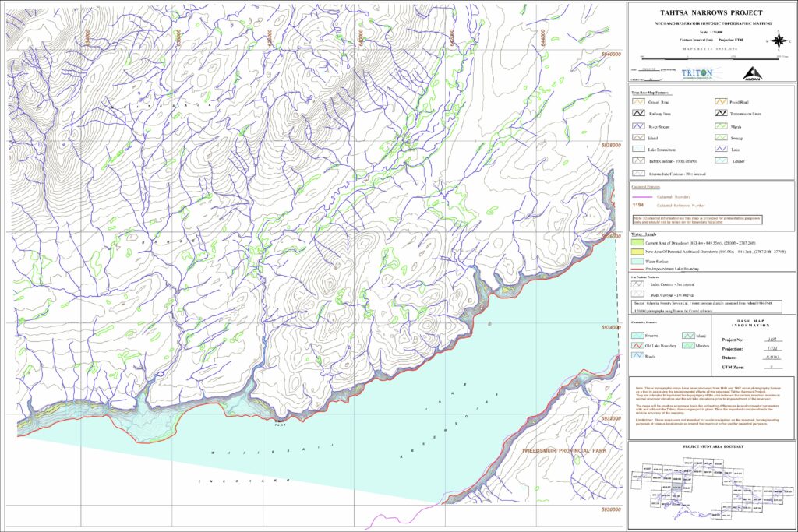Select the Old Lake Boundary legend symbol

tap(637, 344)
